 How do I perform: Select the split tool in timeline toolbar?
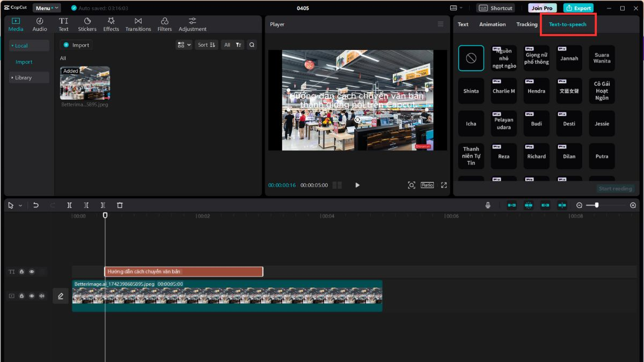click(x=69, y=205)
